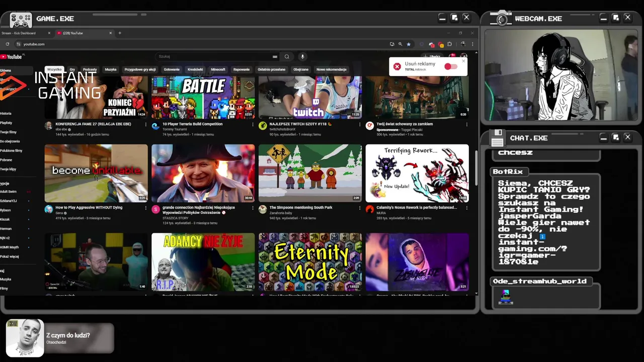Play the Terrifying Rework thumbnail video
Viewport: 644px width, 362px height.
pos(417,173)
